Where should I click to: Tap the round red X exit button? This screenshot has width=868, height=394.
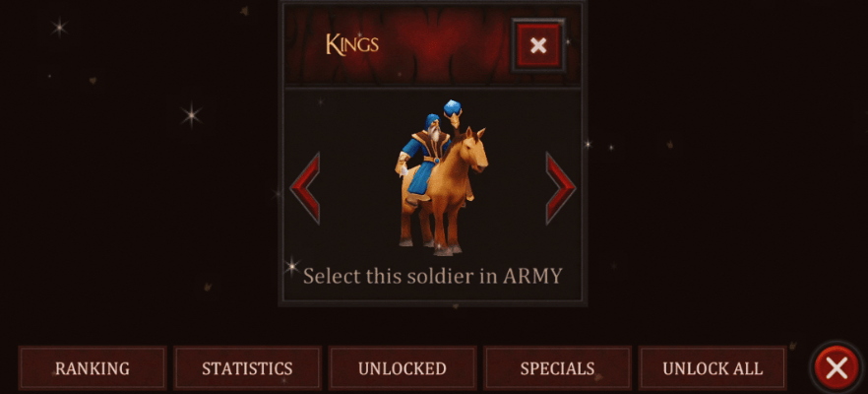coord(837,367)
